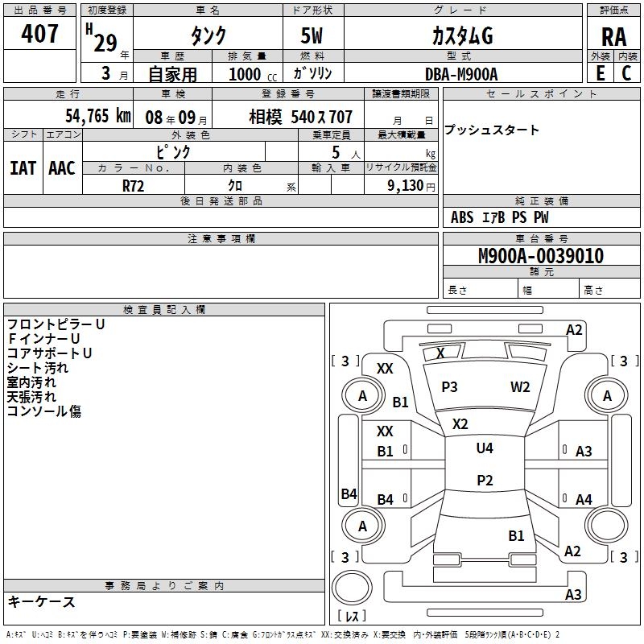Select the RA evaluation score cell
Viewport: 644px width, 644px height.
[614, 36]
